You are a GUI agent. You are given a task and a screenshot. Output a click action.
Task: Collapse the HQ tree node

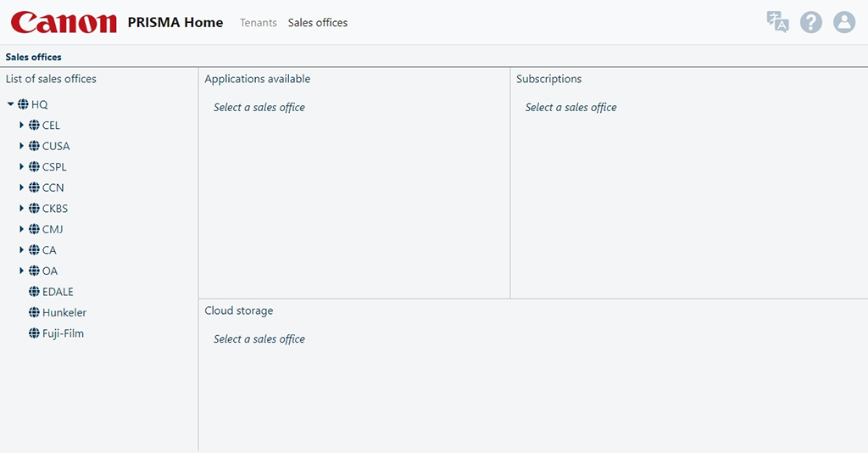(10, 104)
